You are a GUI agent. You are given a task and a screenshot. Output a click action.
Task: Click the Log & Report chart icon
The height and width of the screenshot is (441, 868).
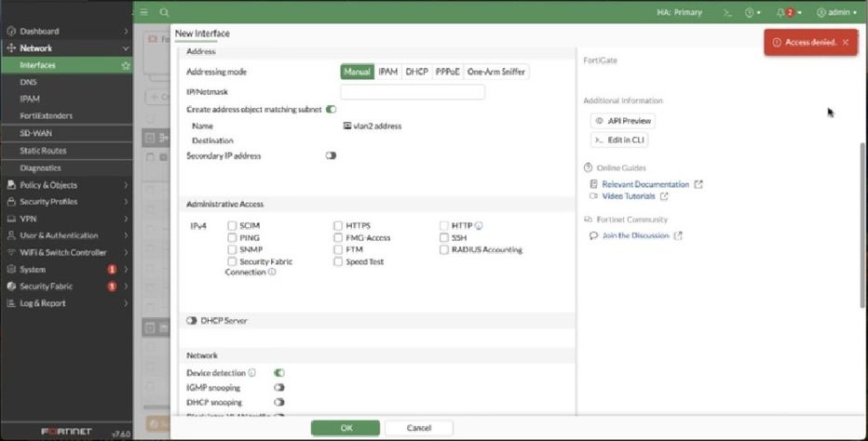(11, 303)
